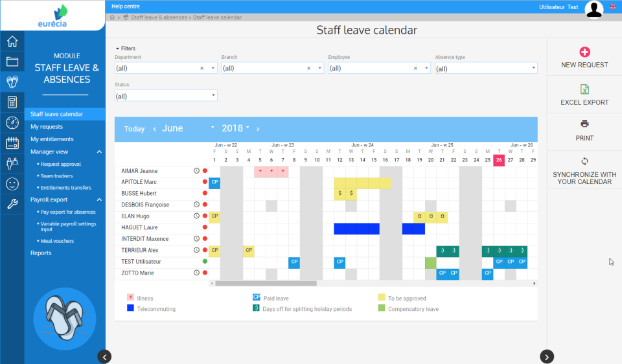Click HAGUET Laure's blue telecommuting block in week 24
622x364 pixels.
pyautogui.click(x=356, y=229)
